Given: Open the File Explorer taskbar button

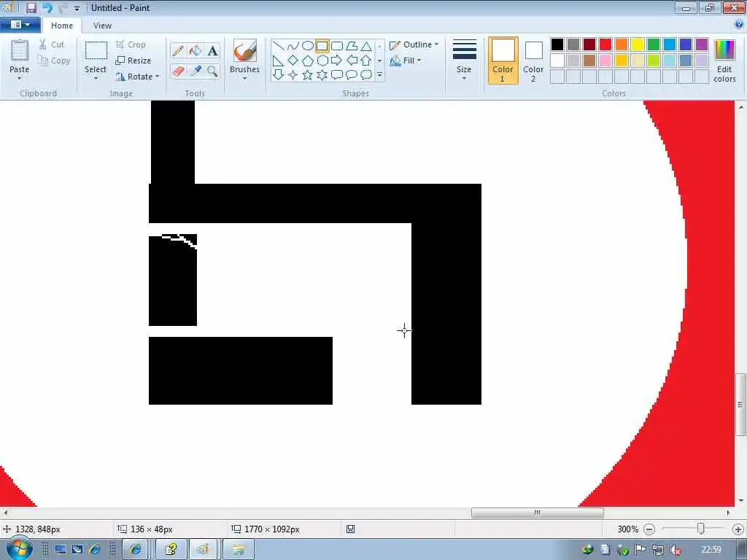Looking at the screenshot, I should pyautogui.click(x=239, y=550).
